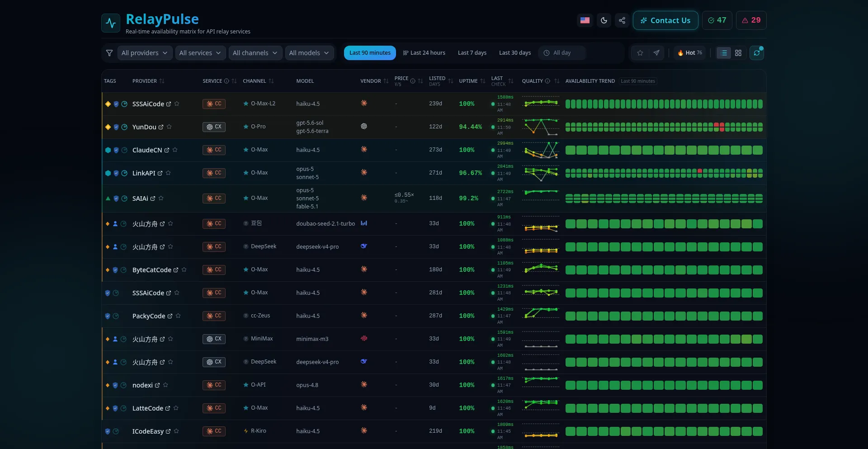The height and width of the screenshot is (449, 868).
Task: Click the doubao vendor icon
Action: (x=364, y=223)
